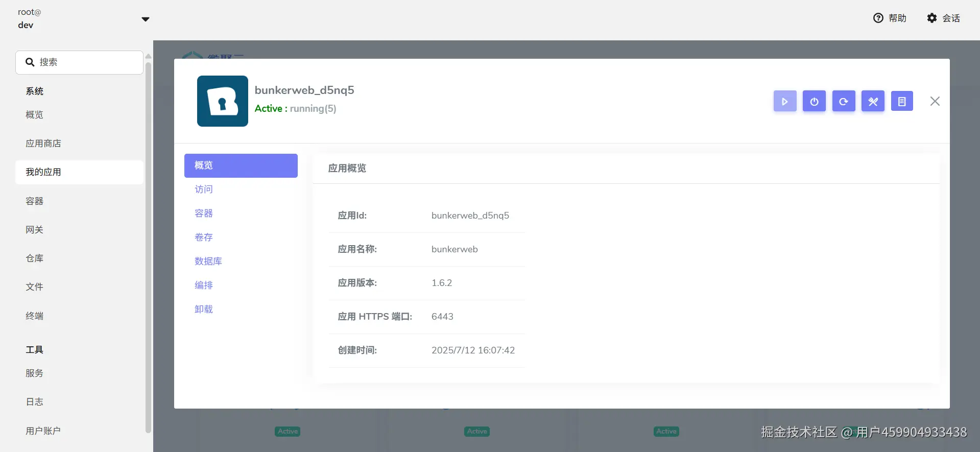The width and height of the screenshot is (980, 452).
Task: Click the app name value bunkerweb
Action: click(455, 249)
